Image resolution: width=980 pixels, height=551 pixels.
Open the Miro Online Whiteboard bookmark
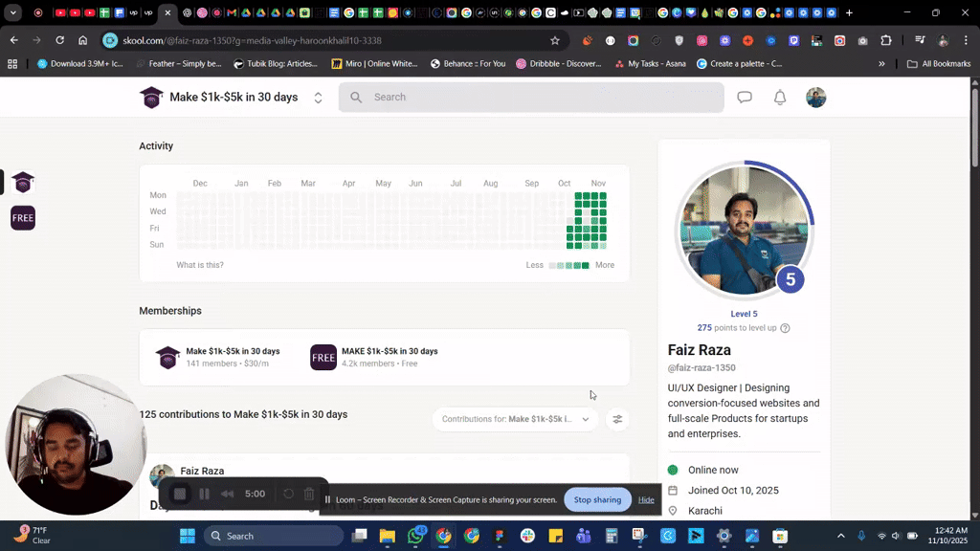click(x=374, y=64)
